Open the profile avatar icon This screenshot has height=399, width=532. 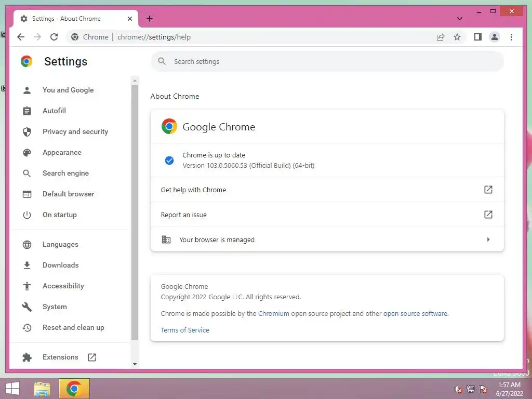point(495,37)
